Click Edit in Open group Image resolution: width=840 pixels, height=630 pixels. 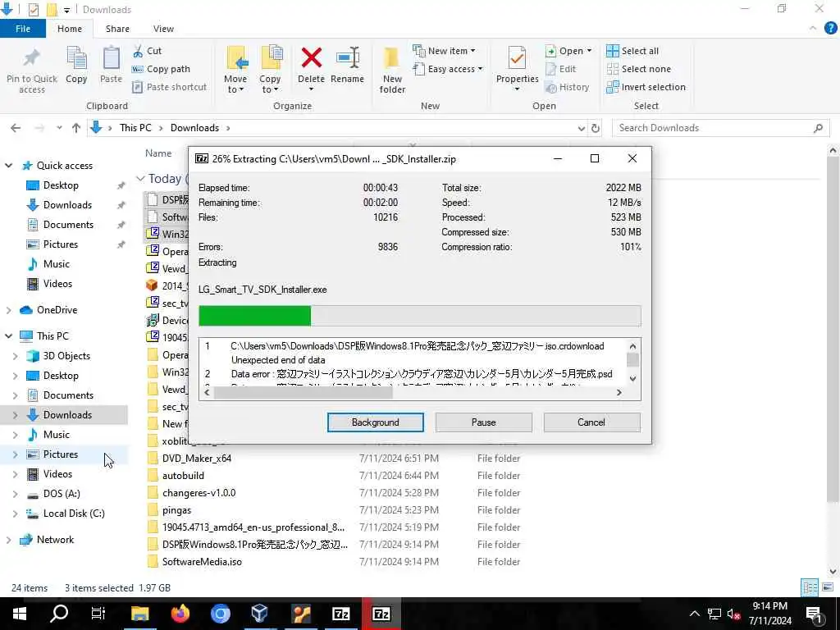tap(561, 69)
